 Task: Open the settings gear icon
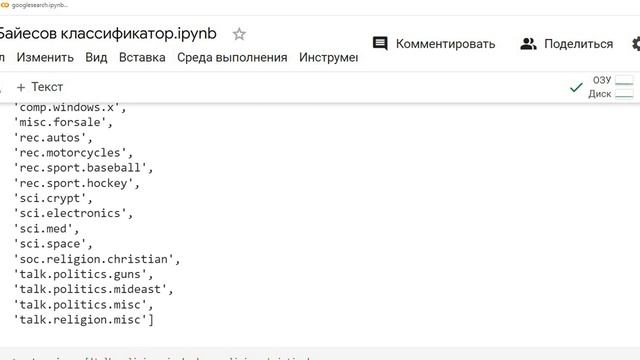636,44
